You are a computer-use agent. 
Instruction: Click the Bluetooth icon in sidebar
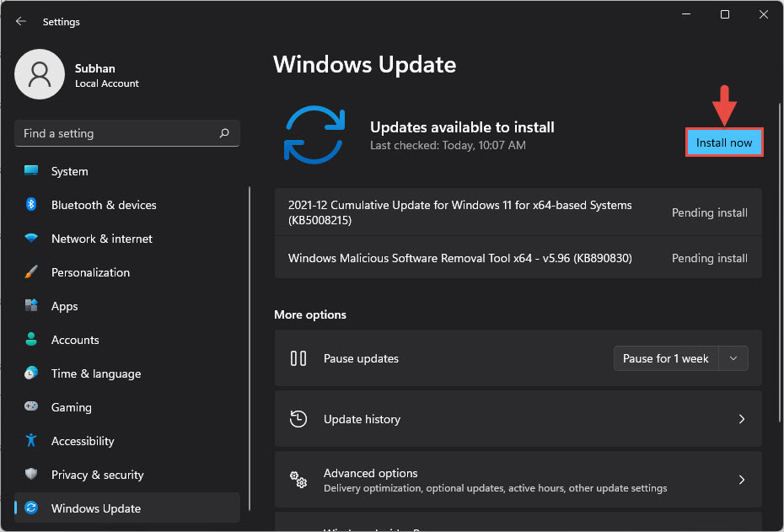31,204
